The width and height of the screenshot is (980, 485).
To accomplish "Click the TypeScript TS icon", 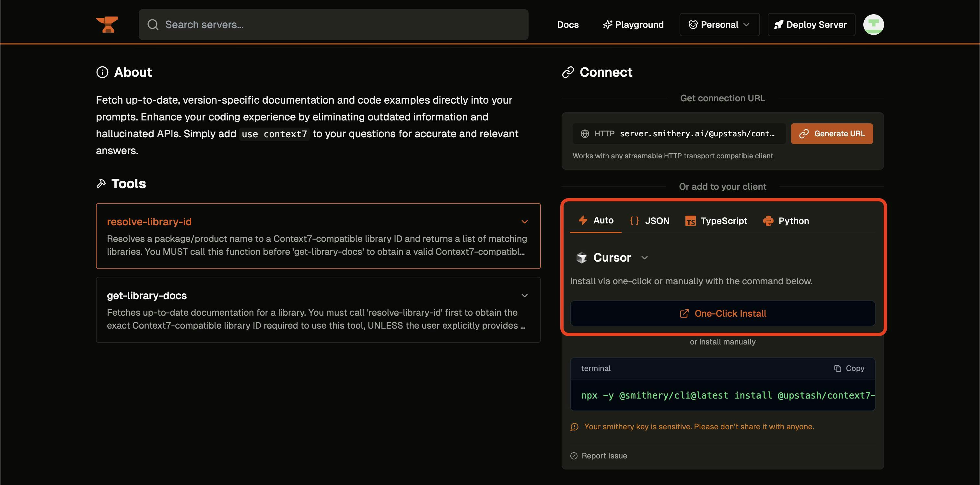I will (x=691, y=221).
